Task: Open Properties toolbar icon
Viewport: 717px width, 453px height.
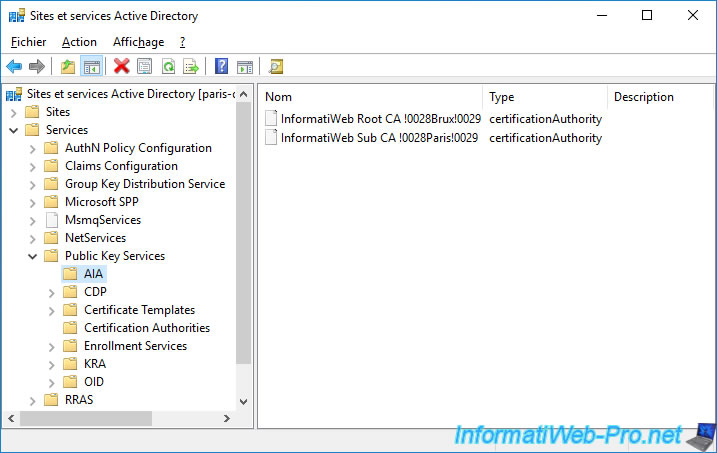Action: (x=144, y=67)
